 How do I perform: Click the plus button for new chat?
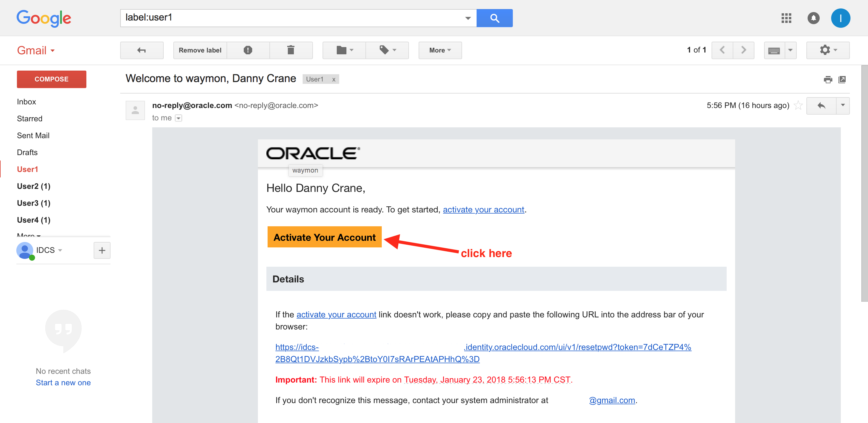[102, 250]
